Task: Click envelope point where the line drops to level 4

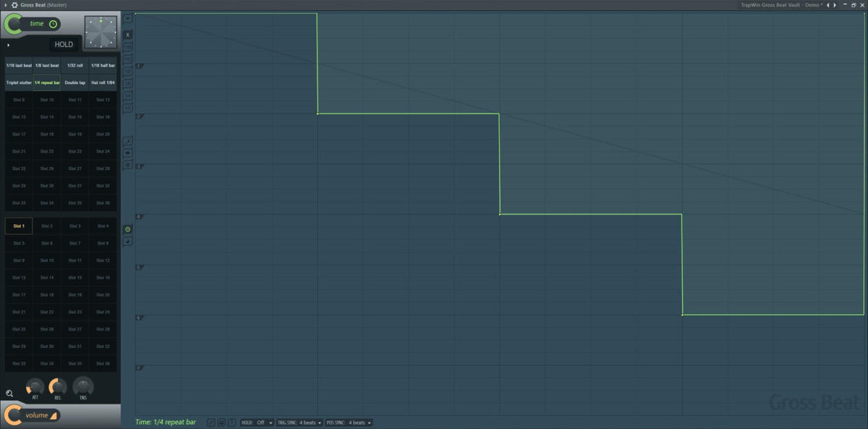Action: pos(500,214)
